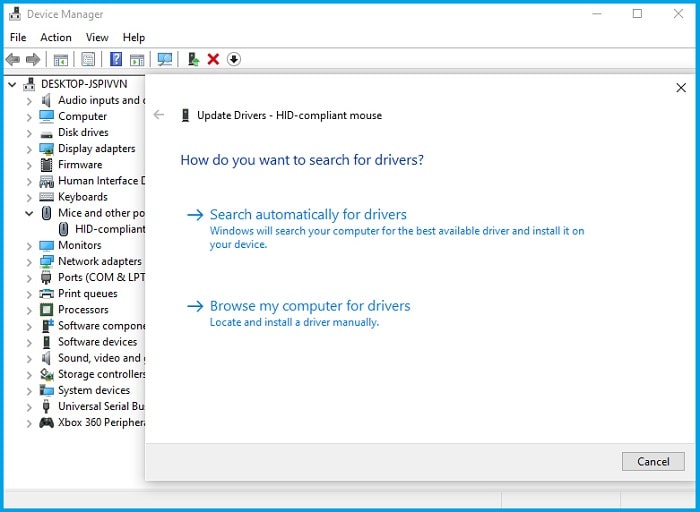The height and width of the screenshot is (512, 700).
Task: Select the Sound, video and game tree label
Action: [101, 358]
